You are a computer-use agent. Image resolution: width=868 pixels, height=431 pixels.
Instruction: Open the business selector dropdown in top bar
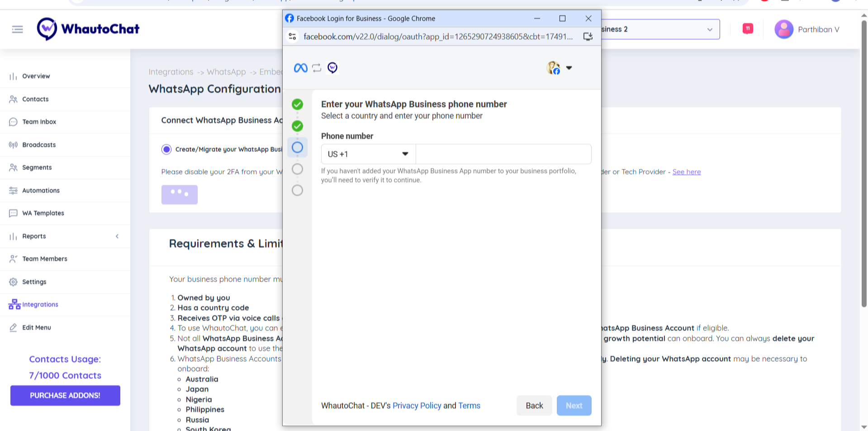click(x=660, y=29)
